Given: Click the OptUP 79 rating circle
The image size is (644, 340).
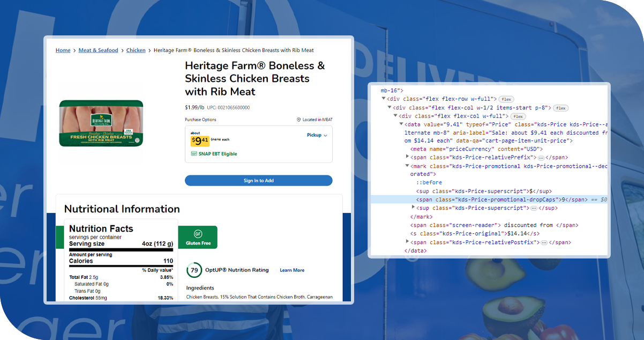Looking at the screenshot, I should click(193, 270).
